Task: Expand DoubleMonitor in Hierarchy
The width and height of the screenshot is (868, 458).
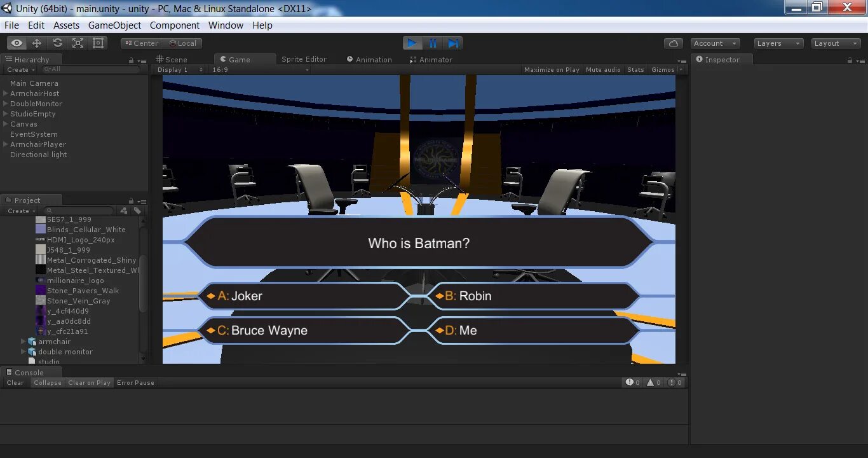Action: [6, 104]
